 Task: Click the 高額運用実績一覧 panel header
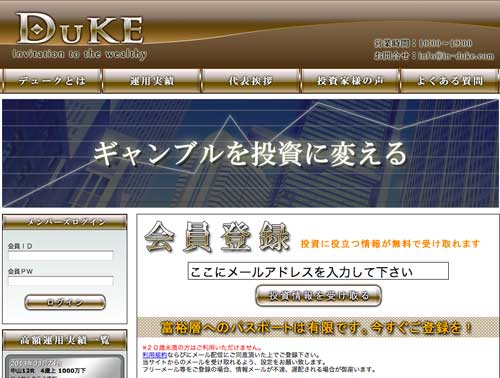(65, 340)
